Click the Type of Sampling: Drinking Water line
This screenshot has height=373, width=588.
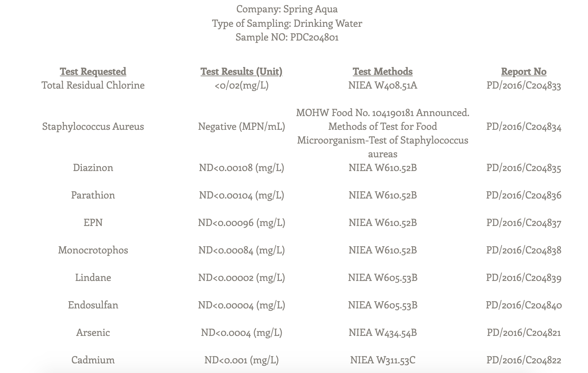287,23
